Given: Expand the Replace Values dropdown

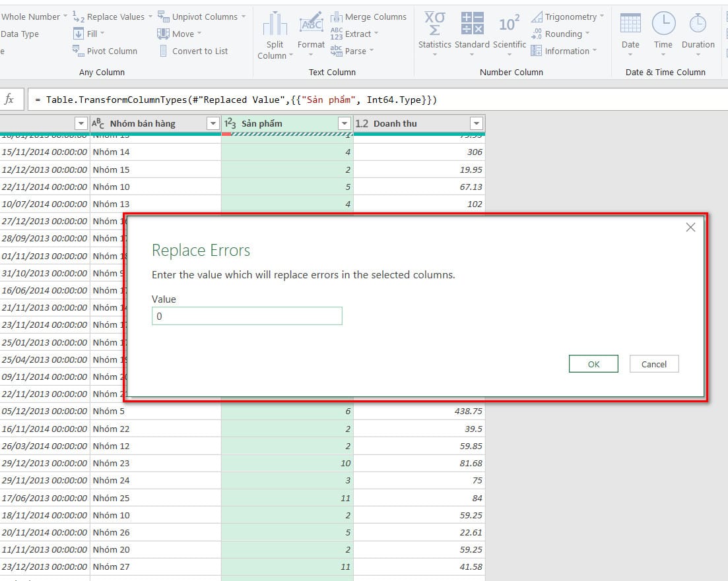Looking at the screenshot, I should point(150,16).
